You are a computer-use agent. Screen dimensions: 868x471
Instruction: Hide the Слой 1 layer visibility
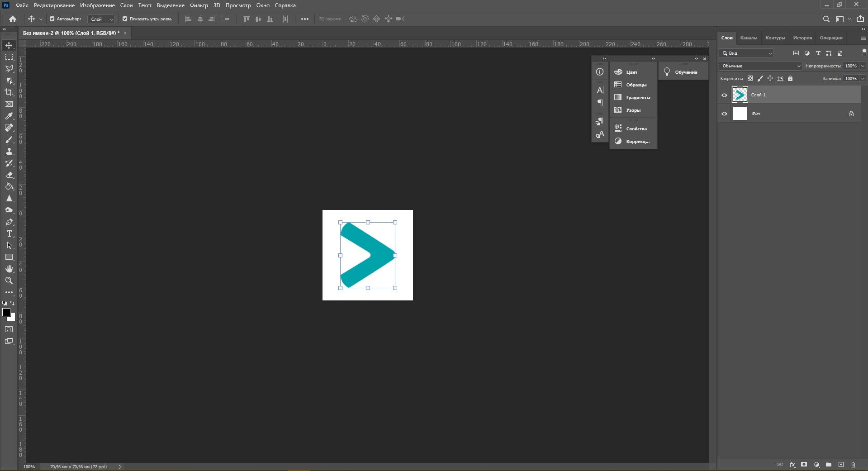(724, 95)
